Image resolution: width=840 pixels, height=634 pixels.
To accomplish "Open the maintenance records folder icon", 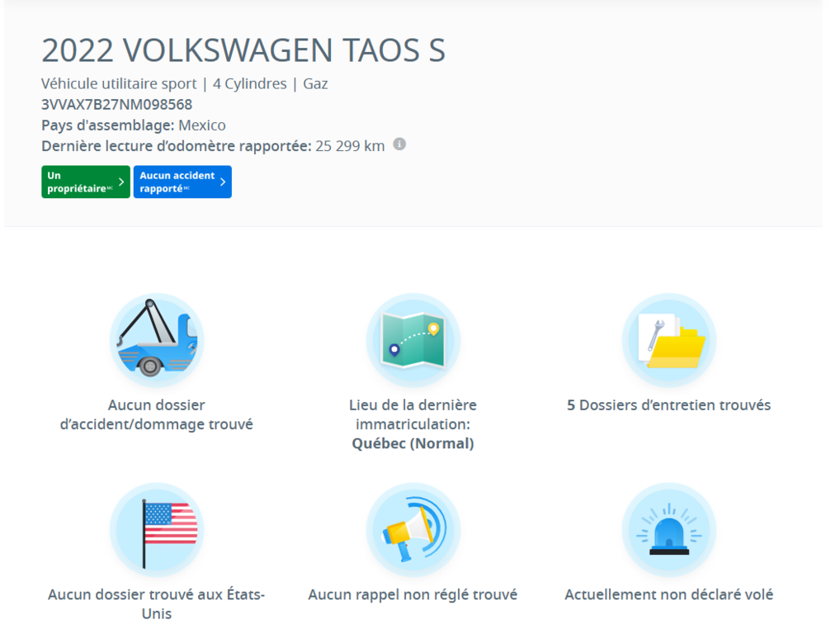I will [x=668, y=339].
